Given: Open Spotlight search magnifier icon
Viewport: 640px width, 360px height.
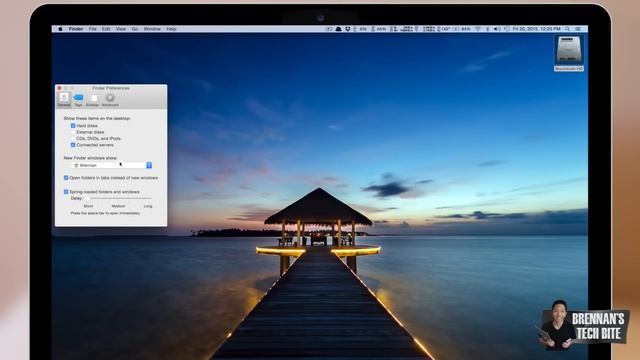Looking at the screenshot, I should pyautogui.click(x=567, y=29).
